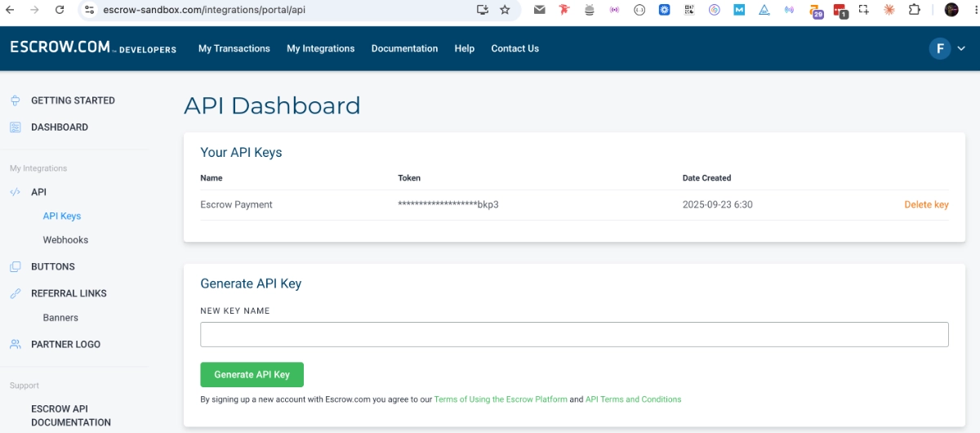Open Terms of Using the Escrow Platform
The image size is (980, 433).
(501, 400)
